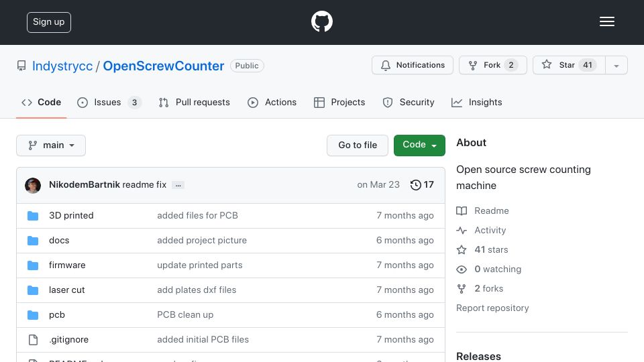Image resolution: width=644 pixels, height=362 pixels.
Task: Open the Indystrycc owner link
Action: tap(62, 66)
